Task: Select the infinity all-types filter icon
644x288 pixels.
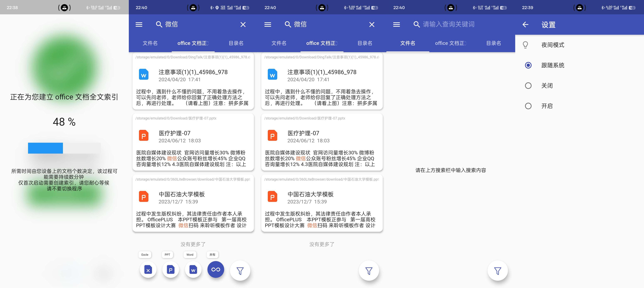Action: coord(215,270)
